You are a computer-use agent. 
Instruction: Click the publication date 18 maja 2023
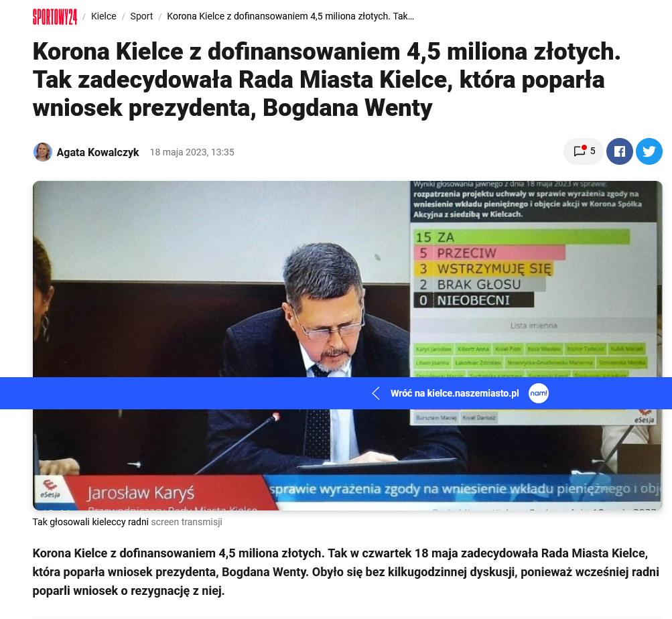pyautogui.click(x=192, y=152)
